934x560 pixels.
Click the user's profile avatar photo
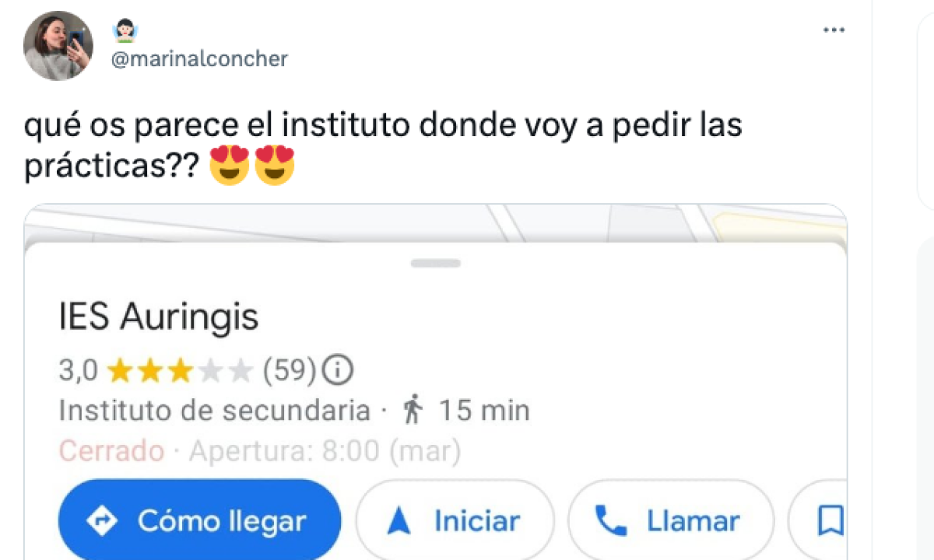pyautogui.click(x=58, y=46)
